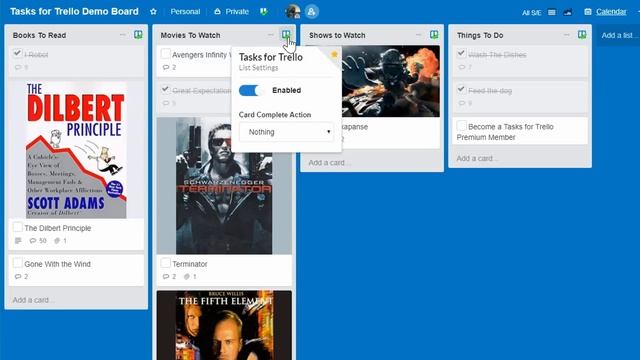Click the Movies To Watch list title

(x=190, y=36)
